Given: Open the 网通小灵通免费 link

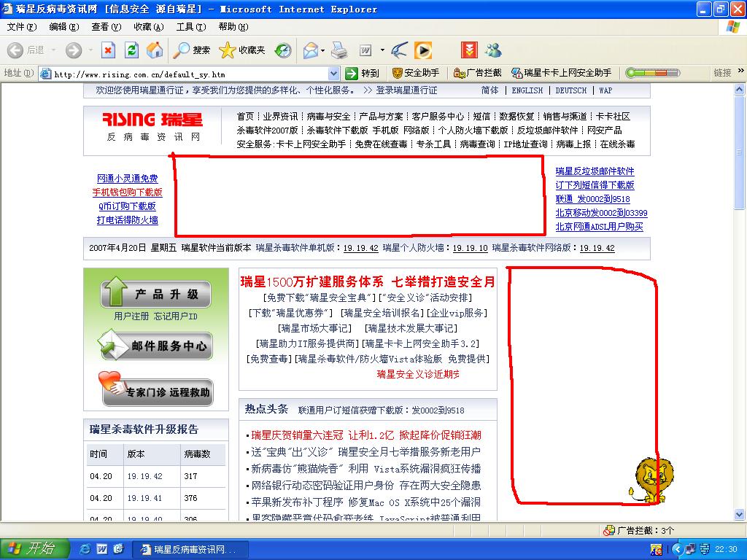Looking at the screenshot, I should (127, 179).
